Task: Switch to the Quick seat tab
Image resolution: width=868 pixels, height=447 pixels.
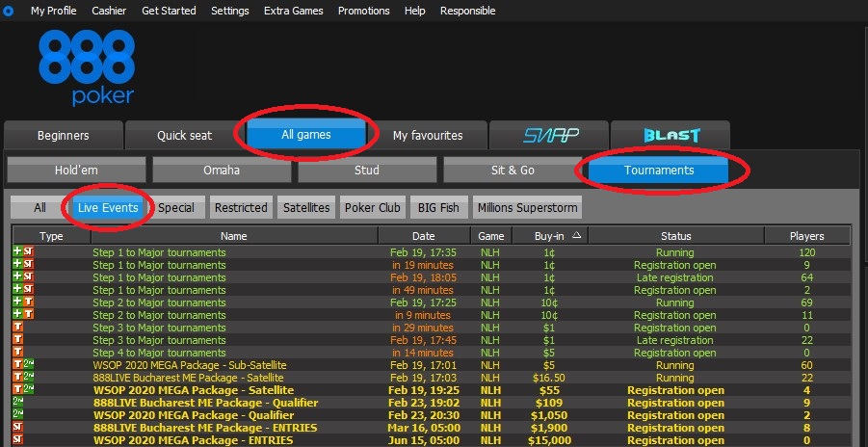Action: [x=184, y=135]
